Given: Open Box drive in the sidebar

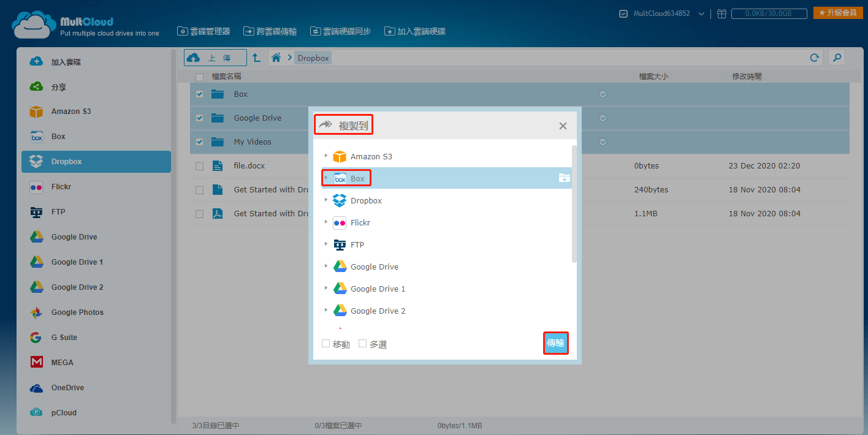Looking at the screenshot, I should click(x=96, y=137).
